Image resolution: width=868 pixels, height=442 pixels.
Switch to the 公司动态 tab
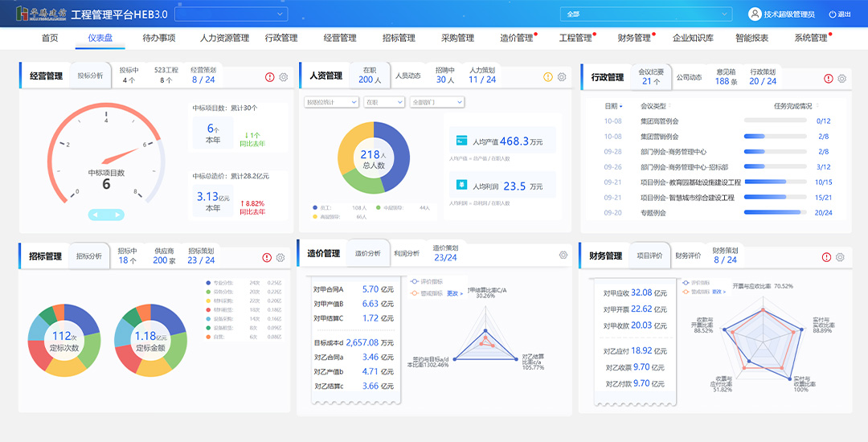click(690, 78)
